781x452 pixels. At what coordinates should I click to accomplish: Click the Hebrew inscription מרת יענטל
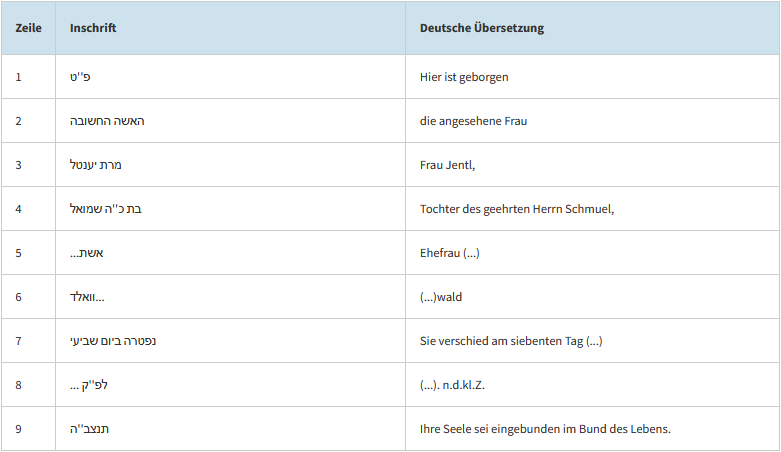[96, 165]
